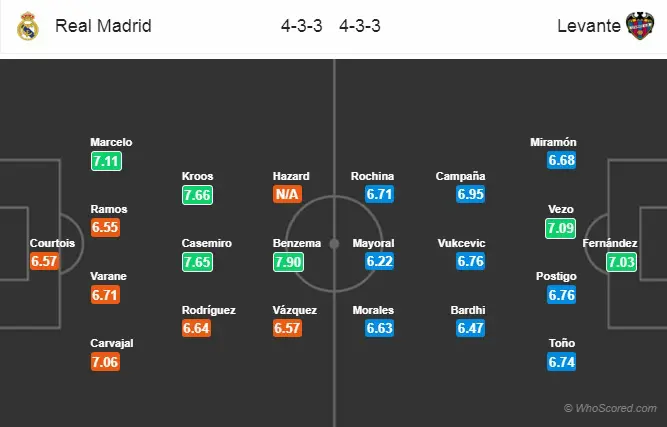Open the WhoScored.com watermark link
The image size is (667, 427).
[x=610, y=408]
